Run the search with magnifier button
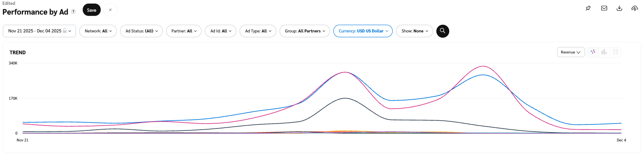This screenshot has width=644, height=156. point(443,31)
